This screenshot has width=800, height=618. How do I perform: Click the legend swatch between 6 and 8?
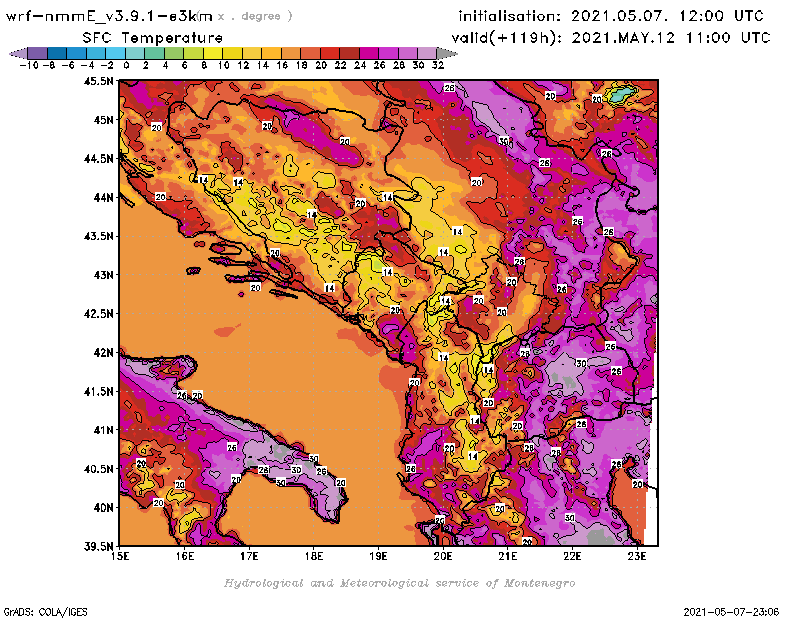193,53
